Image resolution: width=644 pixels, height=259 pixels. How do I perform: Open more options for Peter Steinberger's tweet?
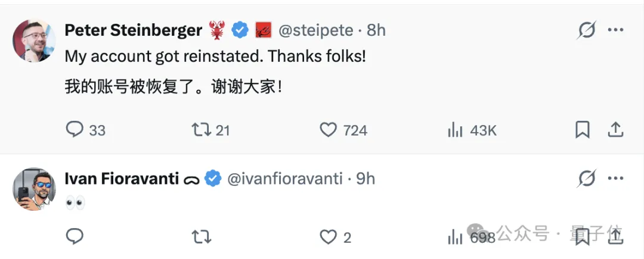pos(615,30)
